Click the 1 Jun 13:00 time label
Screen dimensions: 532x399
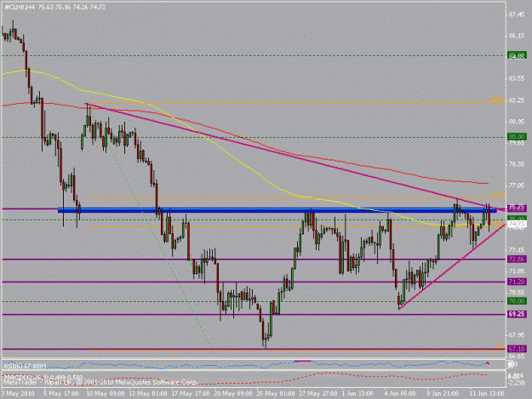click(358, 394)
